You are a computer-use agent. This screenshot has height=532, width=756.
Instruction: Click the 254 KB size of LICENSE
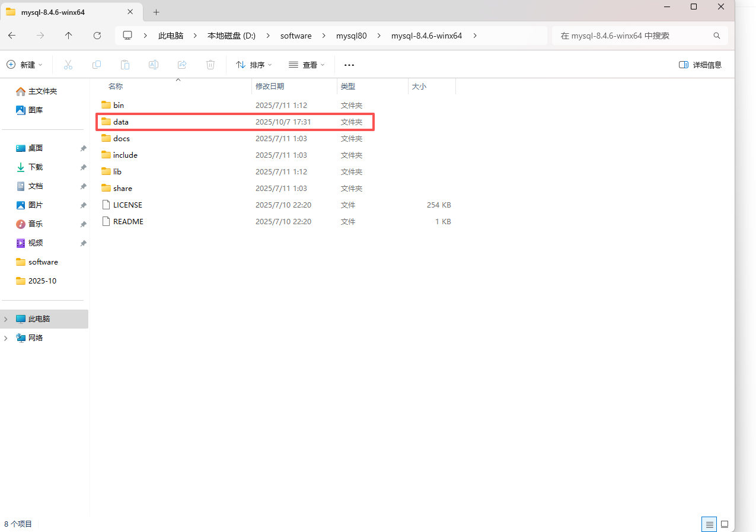pyautogui.click(x=439, y=205)
